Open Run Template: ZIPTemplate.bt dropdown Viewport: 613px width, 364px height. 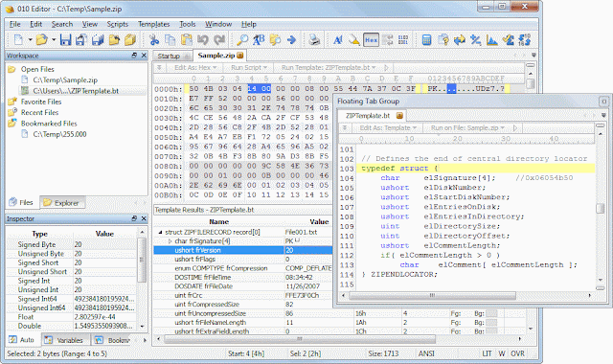tap(329, 68)
